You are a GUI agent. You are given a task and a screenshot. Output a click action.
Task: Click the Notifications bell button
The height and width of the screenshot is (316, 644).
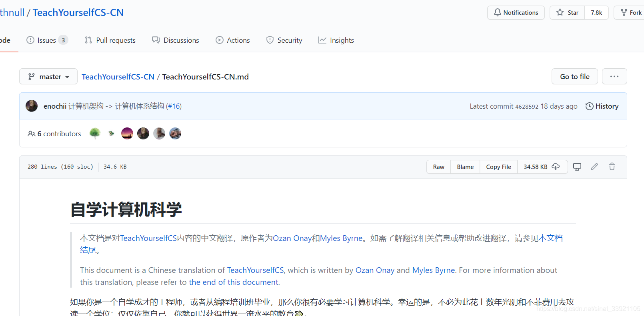[x=516, y=12]
